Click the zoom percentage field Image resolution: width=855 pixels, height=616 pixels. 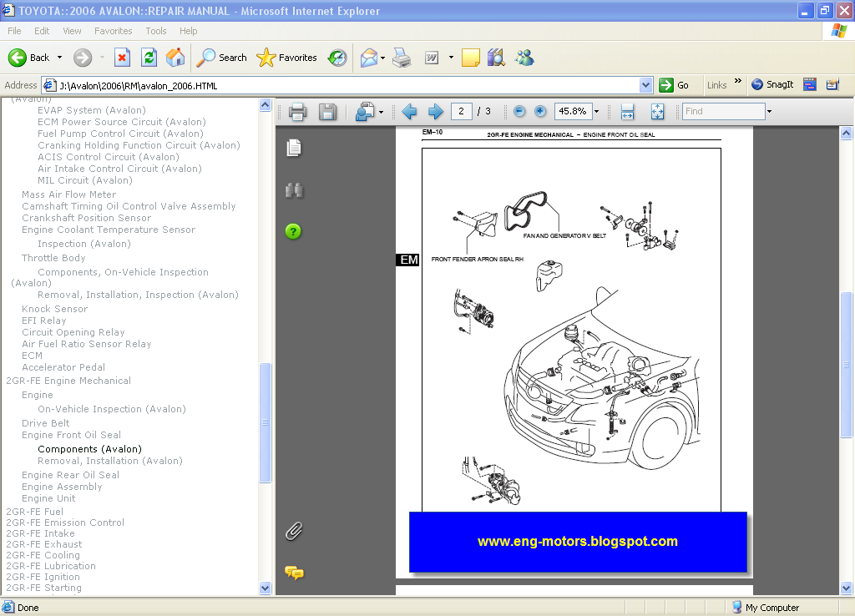[573, 111]
